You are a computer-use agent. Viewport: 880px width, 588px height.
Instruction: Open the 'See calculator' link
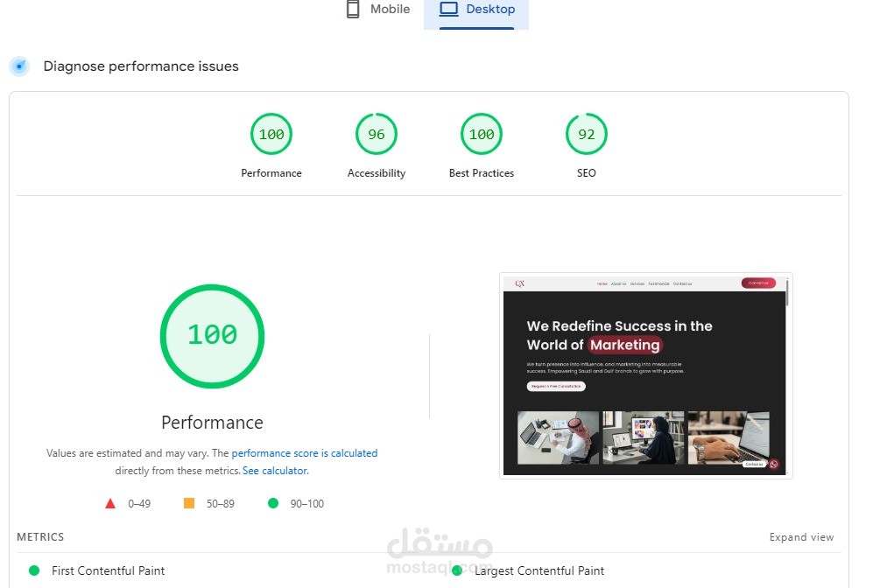click(x=274, y=471)
